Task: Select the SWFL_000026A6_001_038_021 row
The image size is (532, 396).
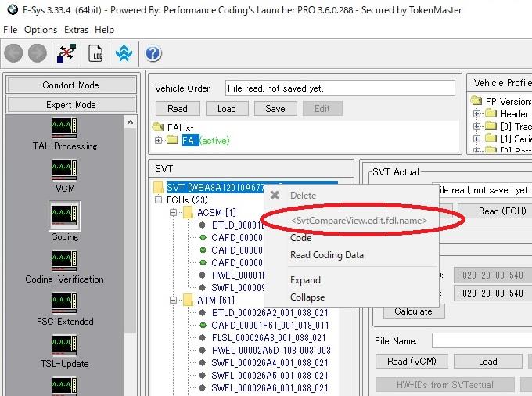Action: [270, 388]
